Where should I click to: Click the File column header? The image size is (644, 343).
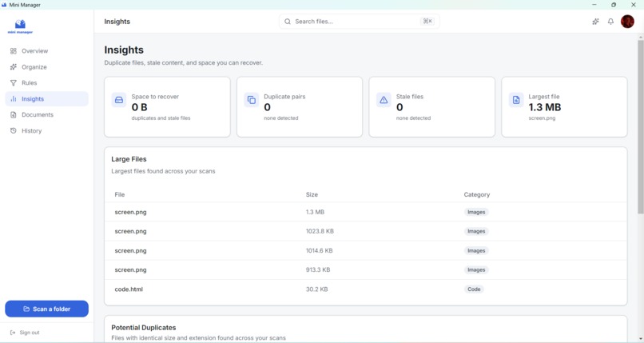pyautogui.click(x=120, y=195)
